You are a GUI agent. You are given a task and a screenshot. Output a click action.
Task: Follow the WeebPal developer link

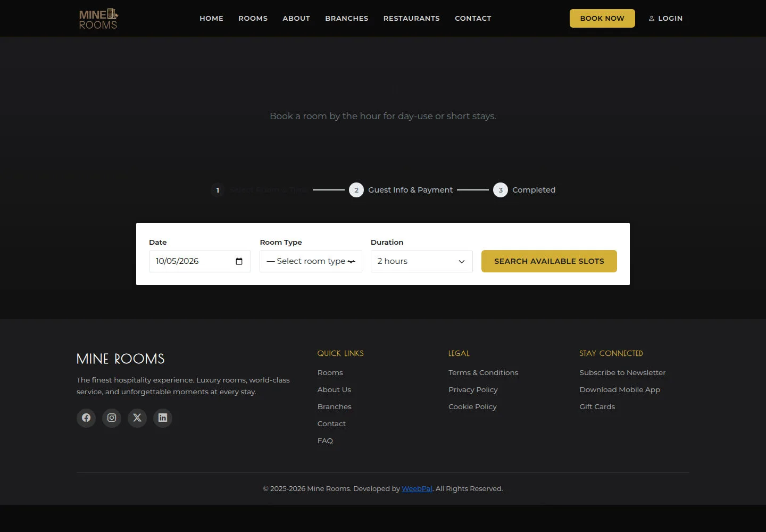(417, 488)
